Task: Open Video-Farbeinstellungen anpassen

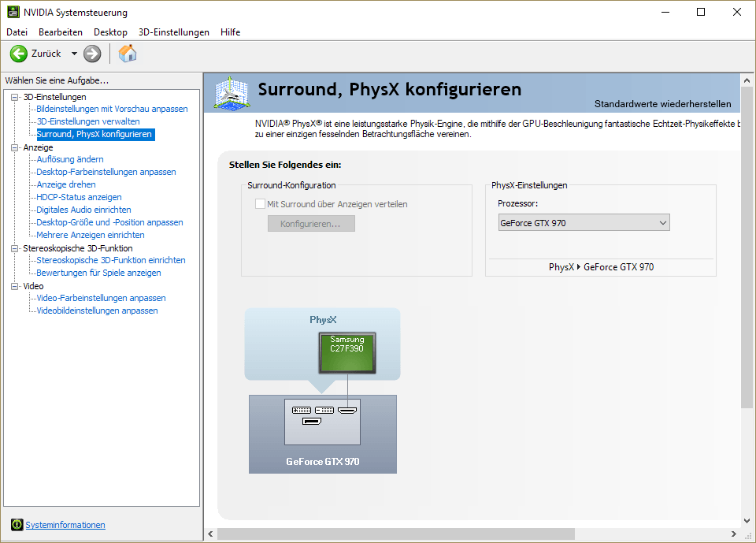Action: (102, 298)
